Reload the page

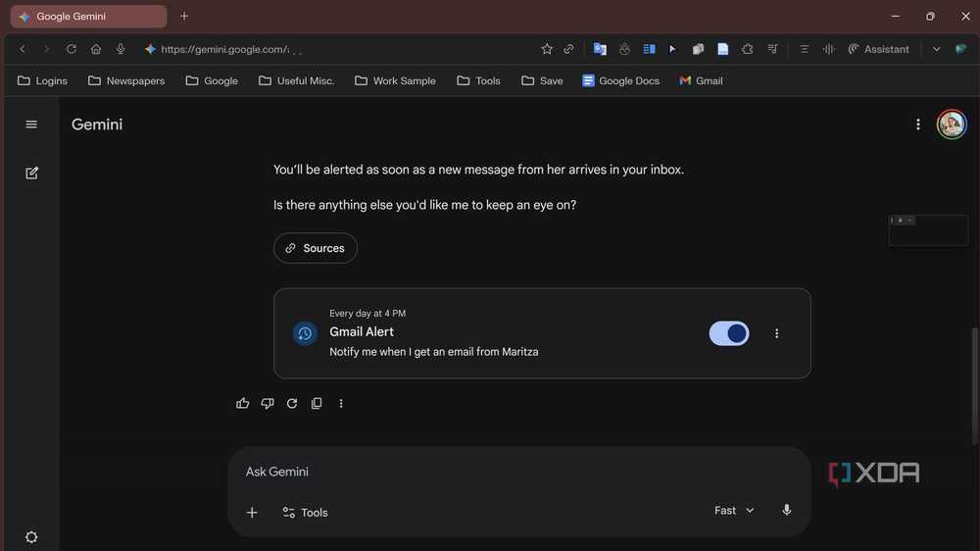(x=72, y=49)
